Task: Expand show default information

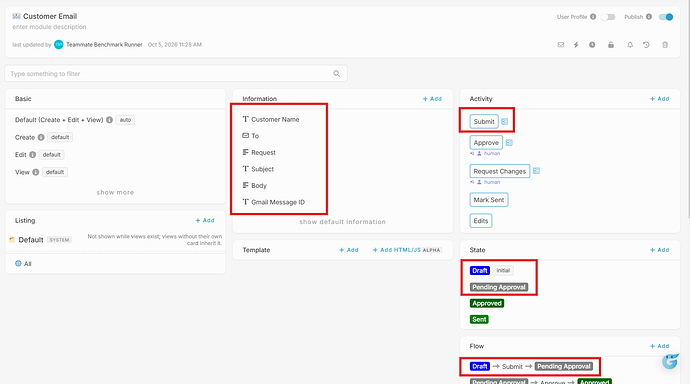Action: coord(342,222)
